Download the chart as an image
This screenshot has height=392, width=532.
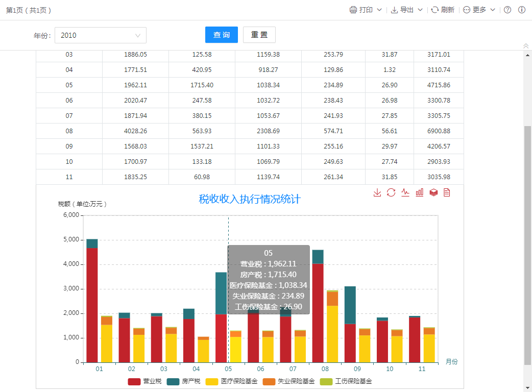point(377,192)
